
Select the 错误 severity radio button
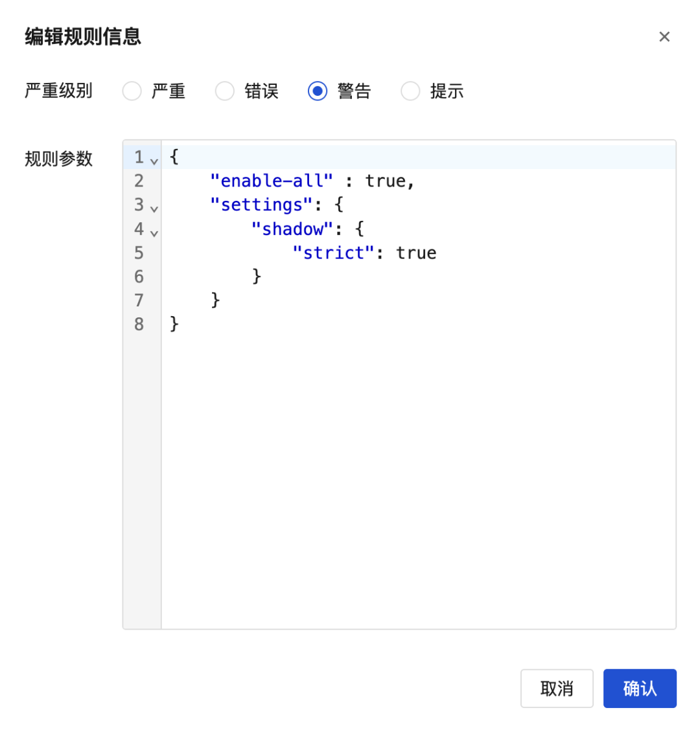coord(224,91)
